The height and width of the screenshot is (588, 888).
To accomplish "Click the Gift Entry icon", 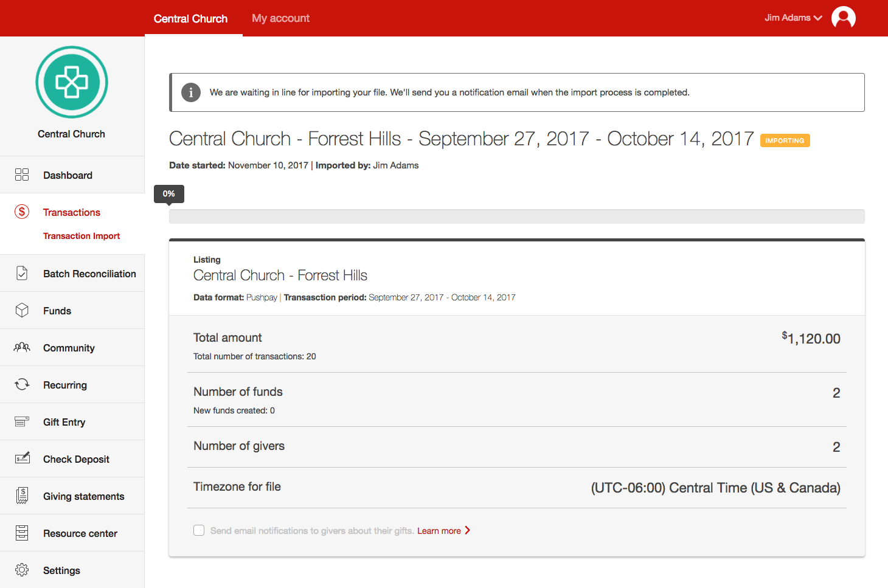I will point(22,421).
